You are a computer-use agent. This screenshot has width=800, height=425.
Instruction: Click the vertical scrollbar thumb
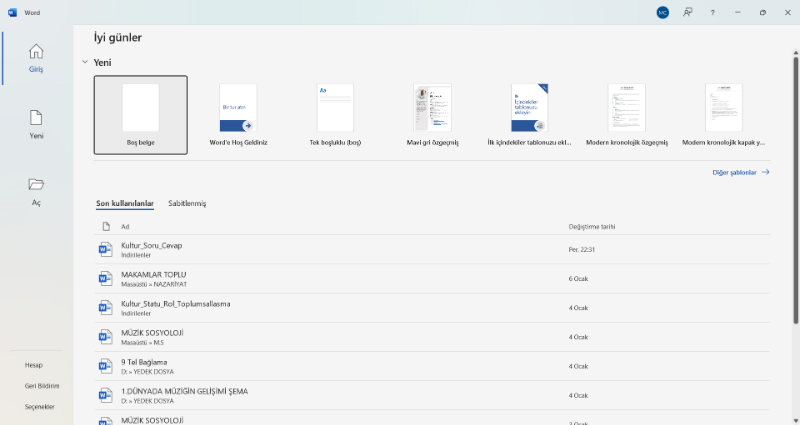[x=795, y=190]
